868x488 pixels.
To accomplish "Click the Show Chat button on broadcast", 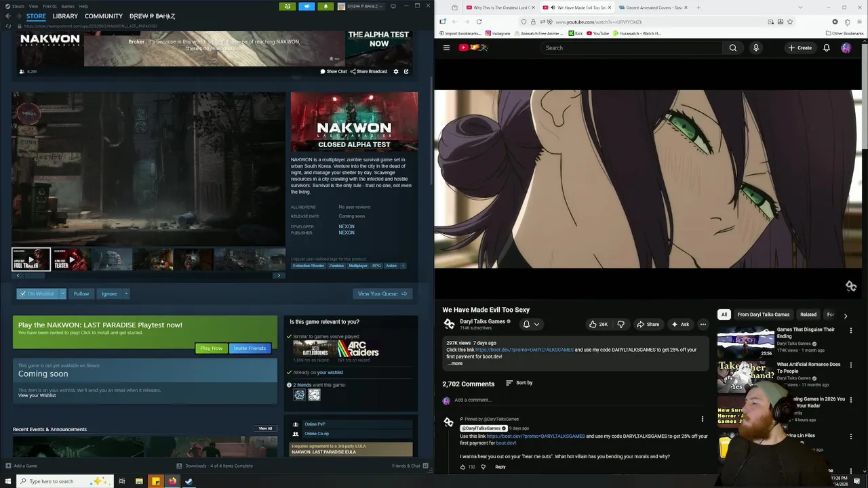I will point(334,71).
